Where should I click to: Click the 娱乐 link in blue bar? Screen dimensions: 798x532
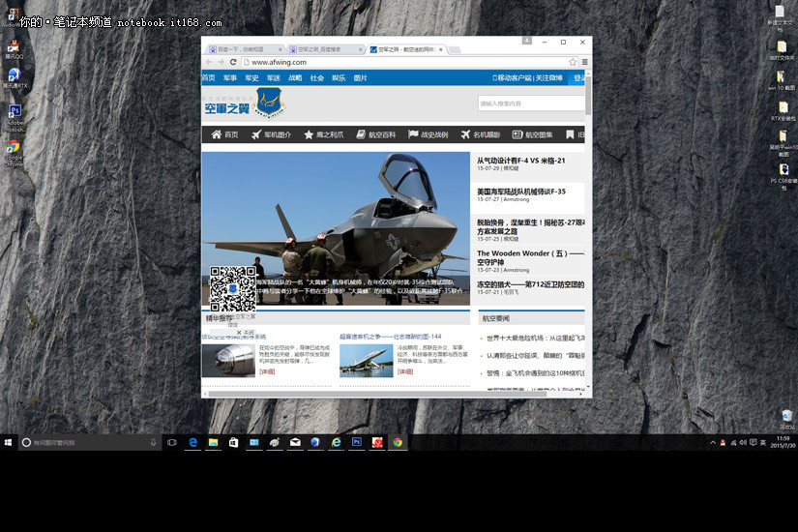339,78
